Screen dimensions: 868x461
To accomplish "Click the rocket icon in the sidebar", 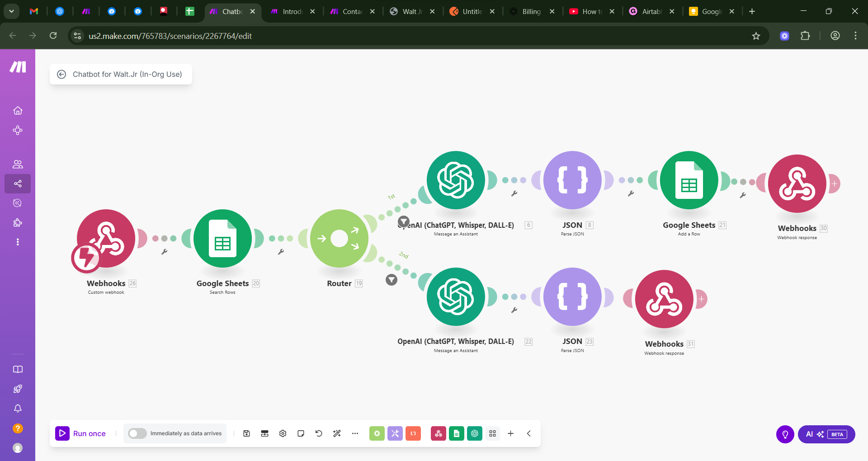I will (x=18, y=389).
